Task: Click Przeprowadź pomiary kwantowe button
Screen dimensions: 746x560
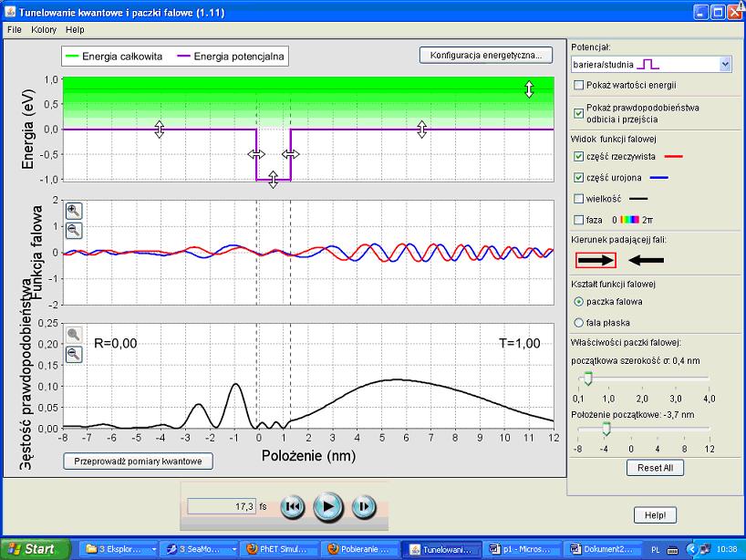Action: tap(138, 461)
